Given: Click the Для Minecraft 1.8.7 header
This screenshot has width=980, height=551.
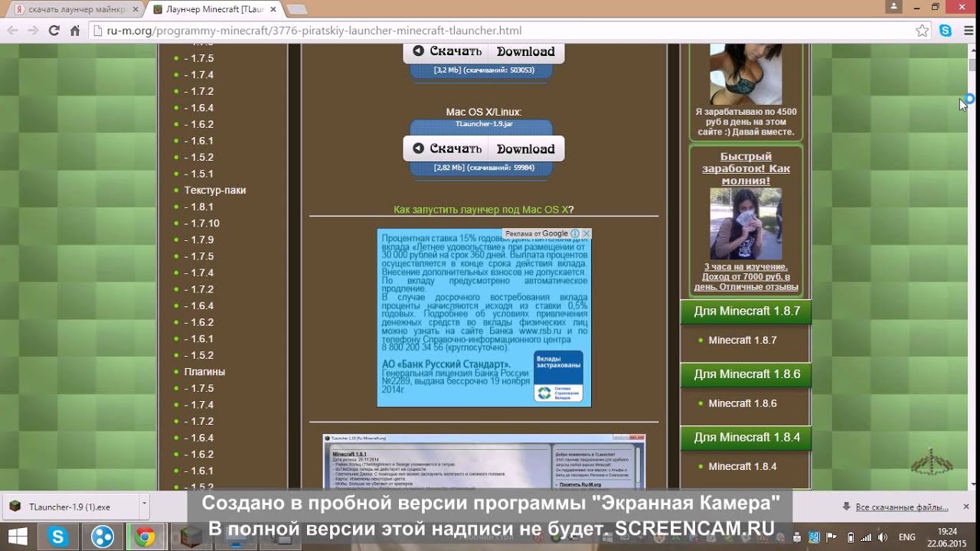Looking at the screenshot, I should click(746, 312).
